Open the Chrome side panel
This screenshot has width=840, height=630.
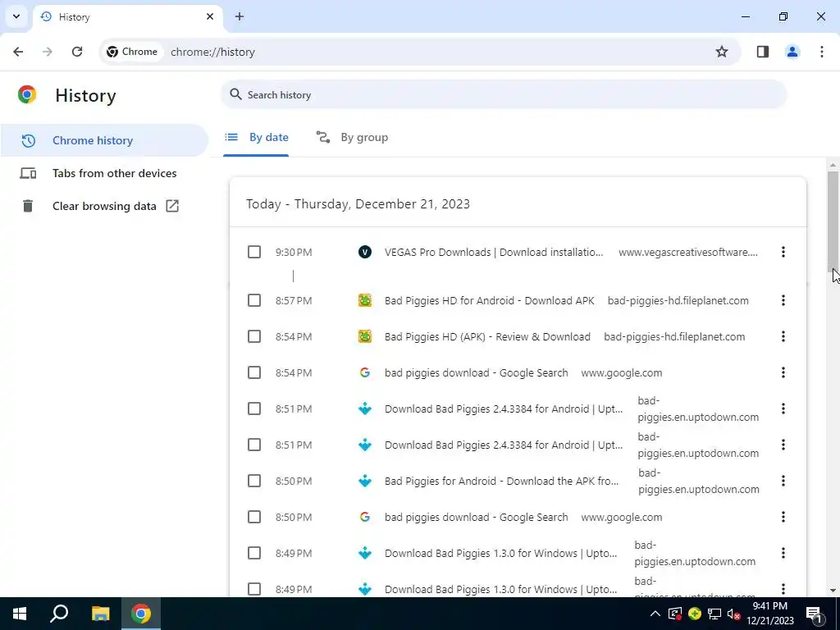[763, 52]
